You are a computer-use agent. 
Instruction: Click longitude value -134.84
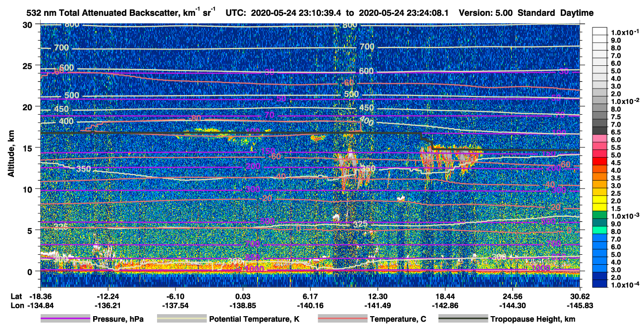tap(40, 305)
